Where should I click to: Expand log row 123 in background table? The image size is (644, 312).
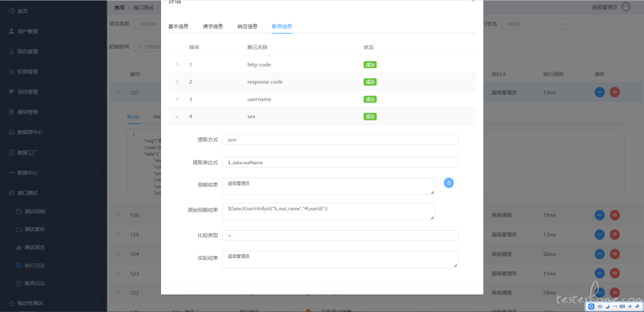[118, 273]
